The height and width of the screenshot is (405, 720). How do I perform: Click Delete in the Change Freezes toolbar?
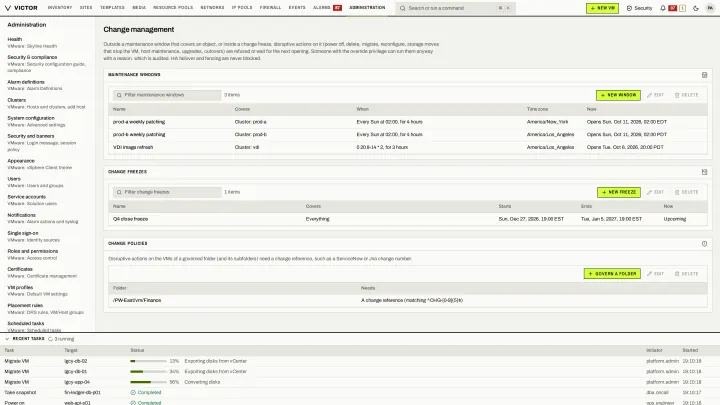[x=686, y=192]
